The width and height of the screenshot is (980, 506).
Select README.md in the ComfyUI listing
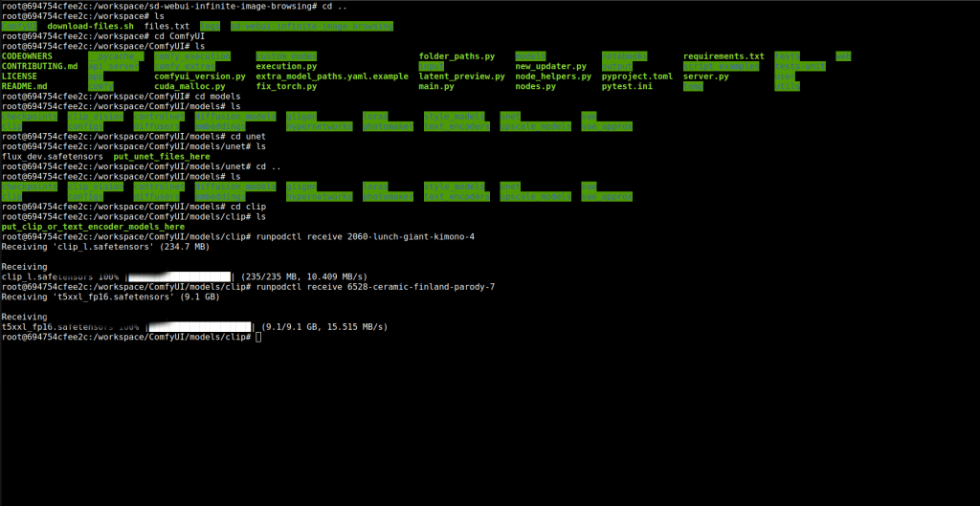[25, 86]
